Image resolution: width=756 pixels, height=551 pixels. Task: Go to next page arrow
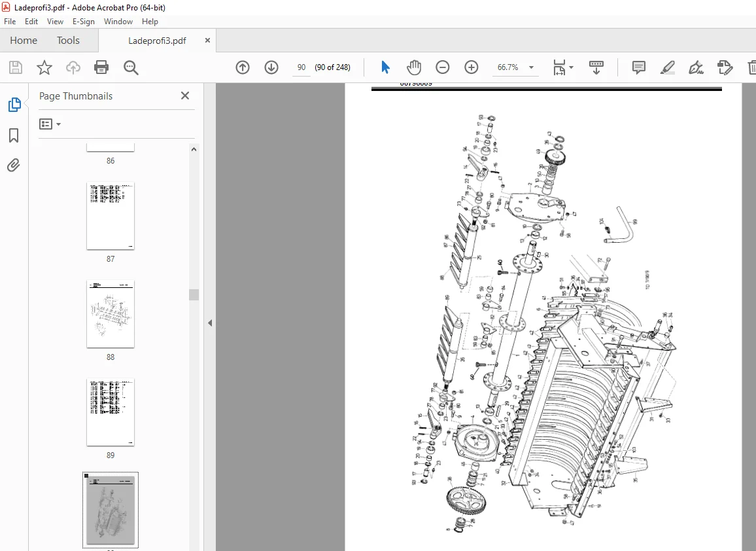click(271, 67)
